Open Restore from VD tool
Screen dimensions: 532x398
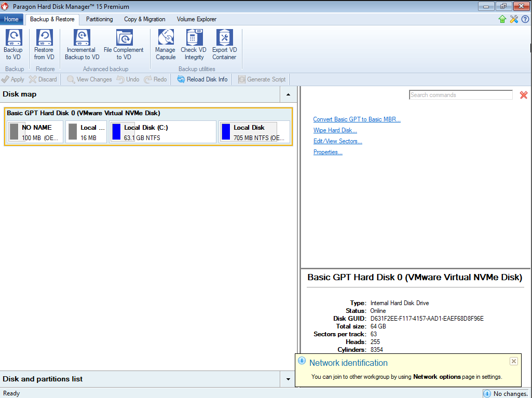pyautogui.click(x=44, y=45)
